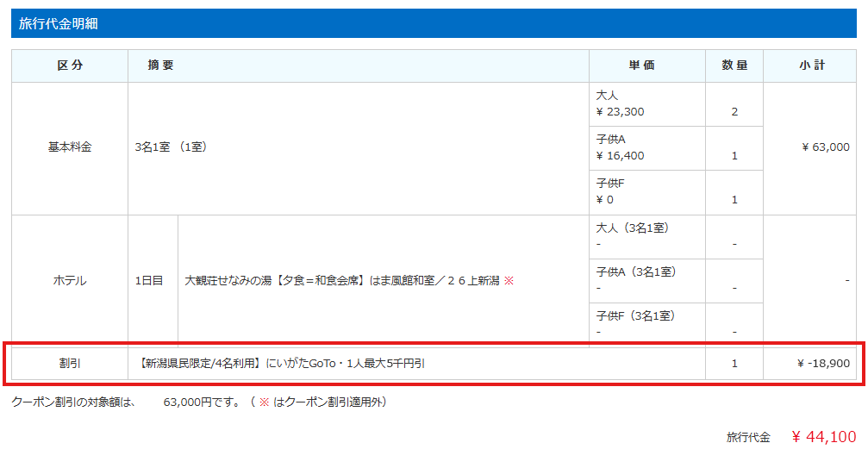Click the ¥ -18,900 discount amount
This screenshot has width=868, height=468.
pyautogui.click(x=823, y=364)
